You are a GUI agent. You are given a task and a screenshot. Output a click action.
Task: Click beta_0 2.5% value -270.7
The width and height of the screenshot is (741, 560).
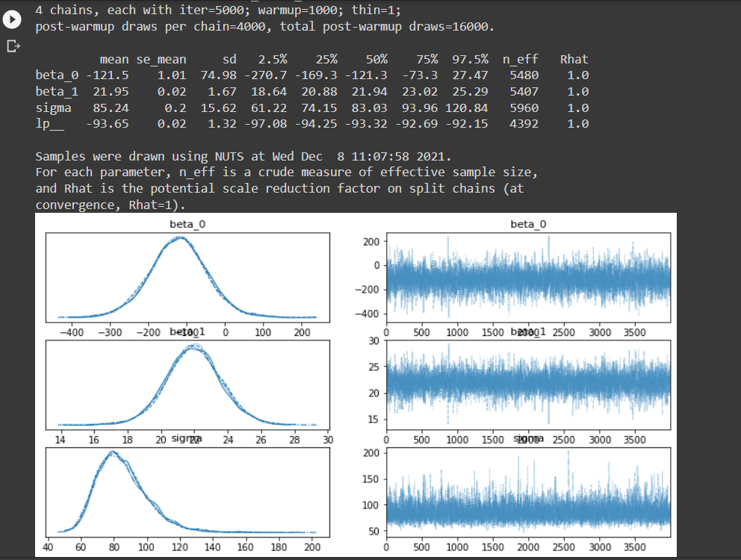266,75
